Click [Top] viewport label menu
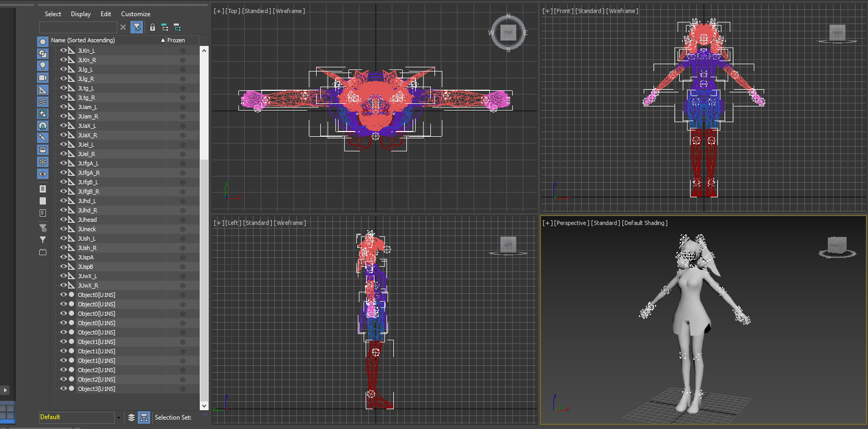This screenshot has width=868, height=429. (x=233, y=11)
